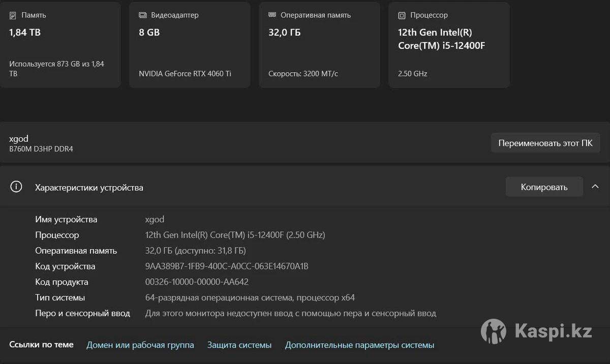Screen dimensions: 610x364
Task: Click the info icon next to Характеристики устройства
Action: click(16, 187)
